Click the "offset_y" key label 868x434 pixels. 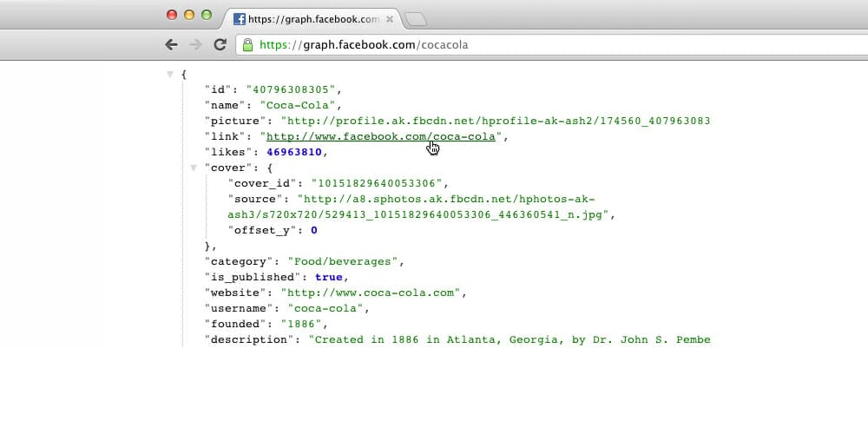[262, 230]
